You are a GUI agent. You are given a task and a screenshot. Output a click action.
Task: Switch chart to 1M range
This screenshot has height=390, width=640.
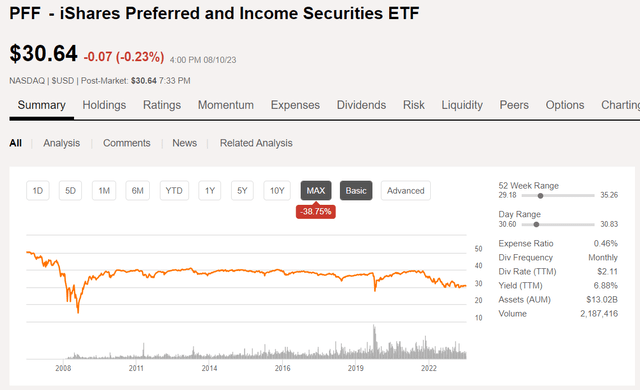(x=104, y=191)
